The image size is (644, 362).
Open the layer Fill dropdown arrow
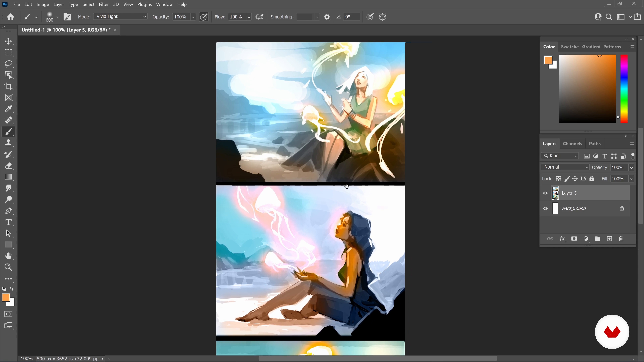click(631, 179)
